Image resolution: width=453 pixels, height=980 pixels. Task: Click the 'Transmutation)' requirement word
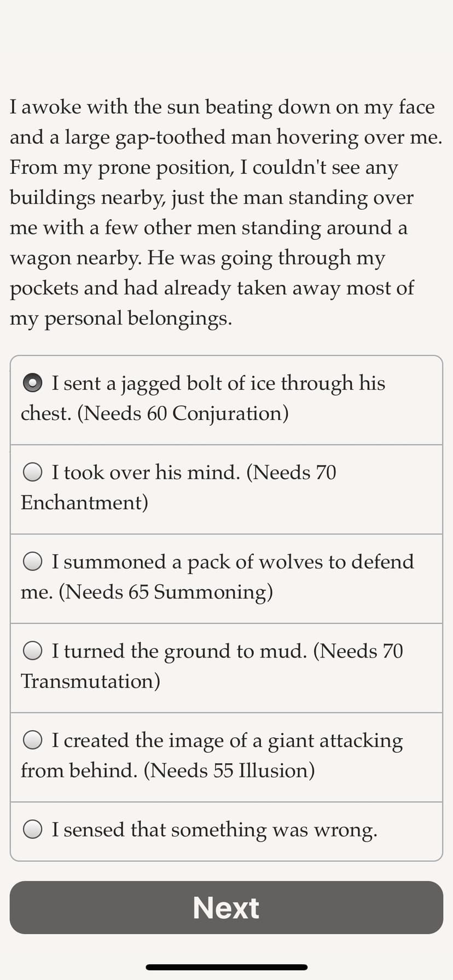coord(90,682)
